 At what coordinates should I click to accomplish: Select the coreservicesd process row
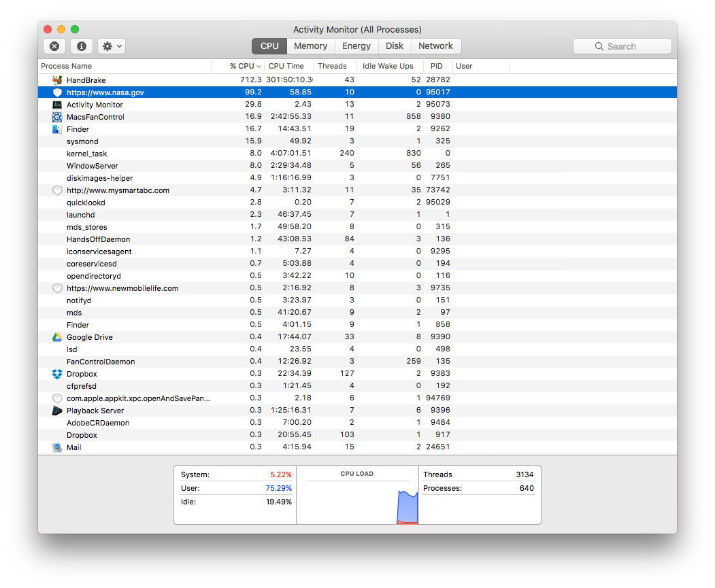(x=357, y=263)
